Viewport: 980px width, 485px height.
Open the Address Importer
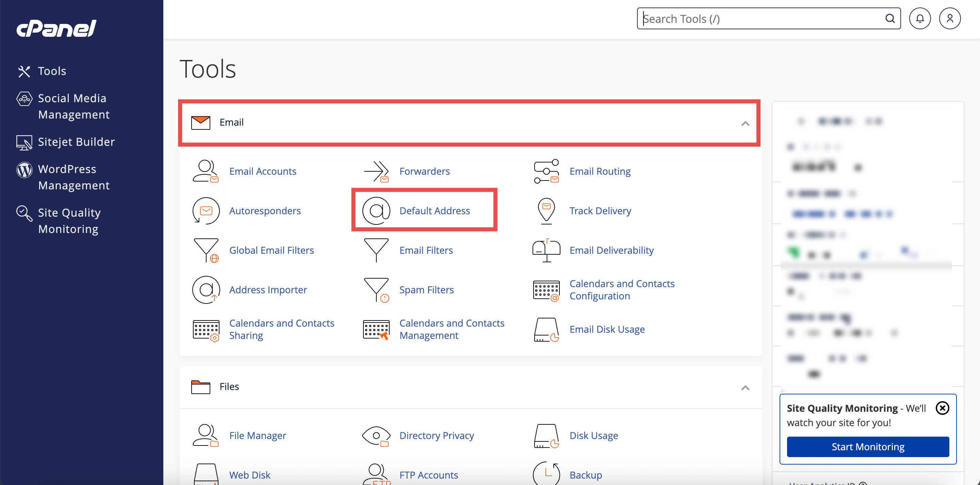[268, 289]
